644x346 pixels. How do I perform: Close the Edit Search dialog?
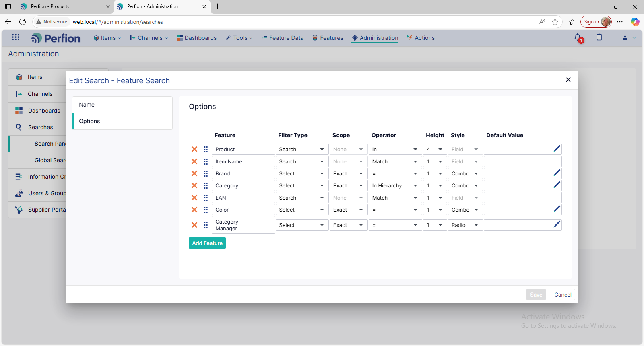pyautogui.click(x=568, y=80)
